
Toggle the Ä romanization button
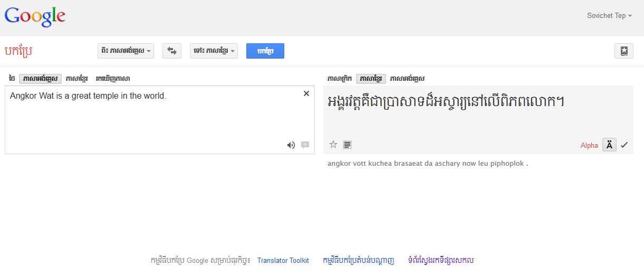coord(609,145)
